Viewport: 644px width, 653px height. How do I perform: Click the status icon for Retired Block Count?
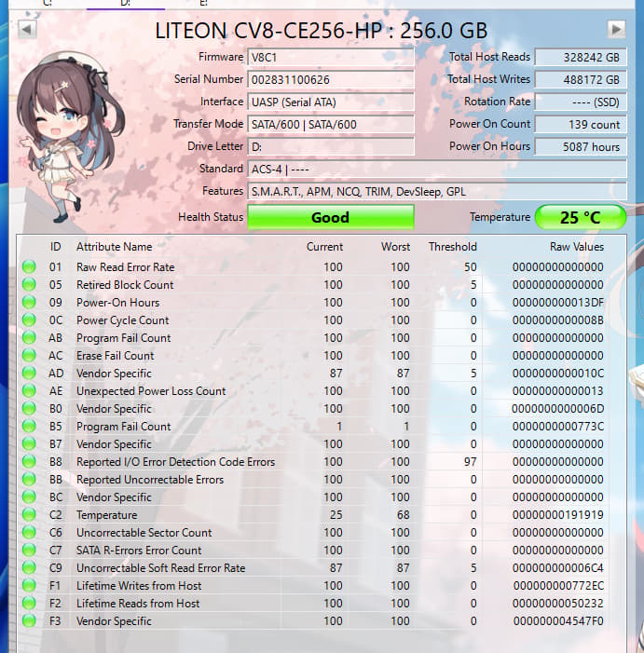click(x=29, y=285)
